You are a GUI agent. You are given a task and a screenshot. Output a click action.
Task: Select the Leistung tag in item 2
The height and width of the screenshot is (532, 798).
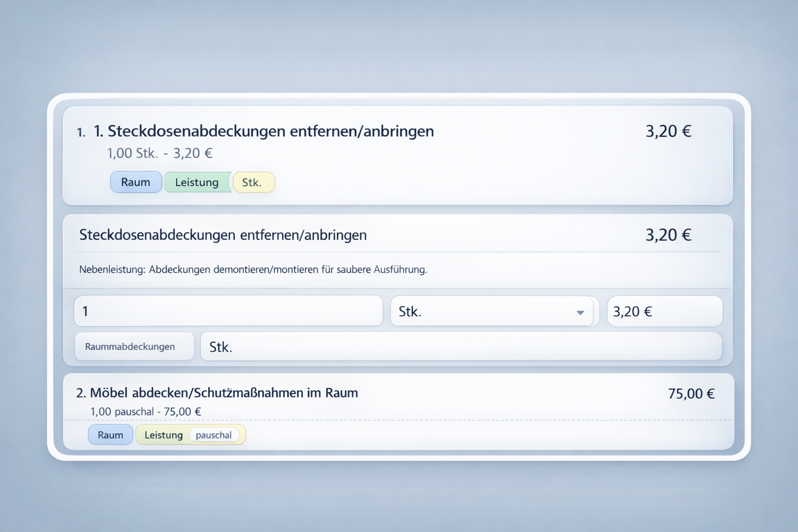163,435
